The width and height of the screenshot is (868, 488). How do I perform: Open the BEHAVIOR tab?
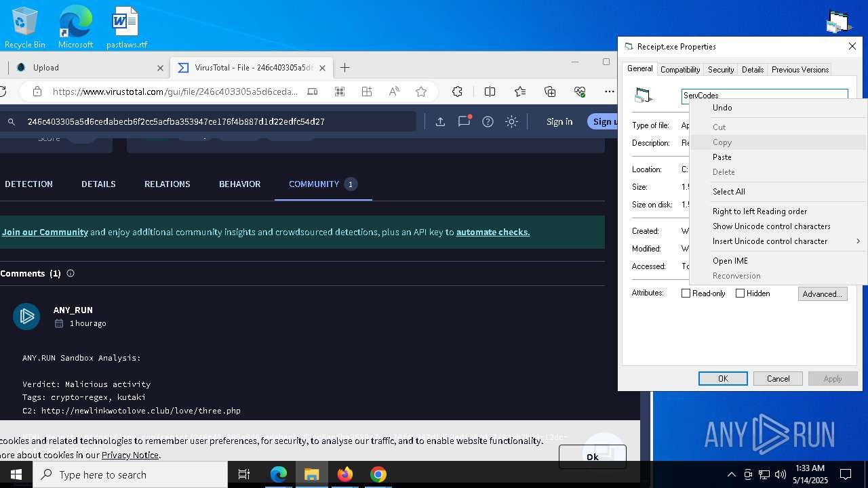tap(239, 184)
